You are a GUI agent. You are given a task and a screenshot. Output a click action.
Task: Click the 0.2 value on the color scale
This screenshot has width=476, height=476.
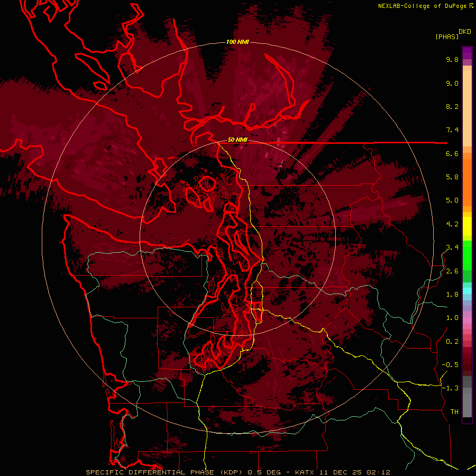[452, 342]
